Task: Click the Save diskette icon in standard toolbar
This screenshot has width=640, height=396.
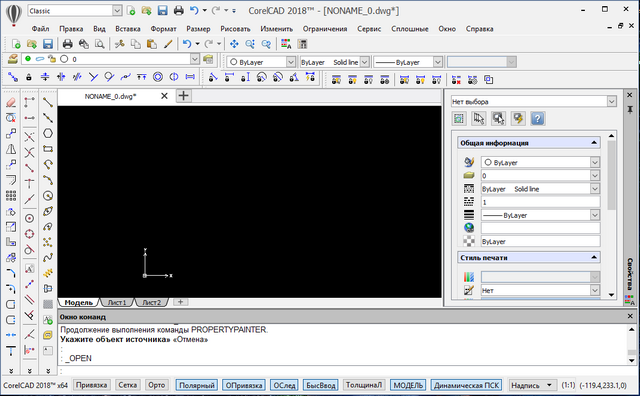Action: [x=48, y=44]
